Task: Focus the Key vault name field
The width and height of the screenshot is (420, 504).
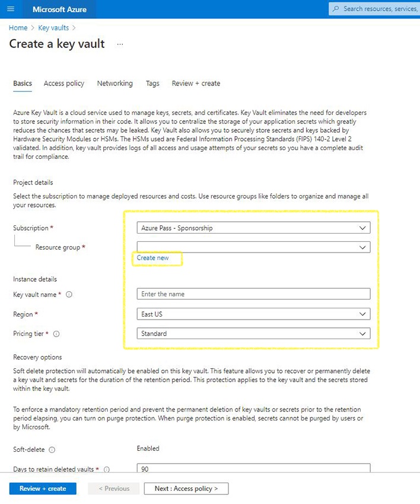Action: (253, 294)
